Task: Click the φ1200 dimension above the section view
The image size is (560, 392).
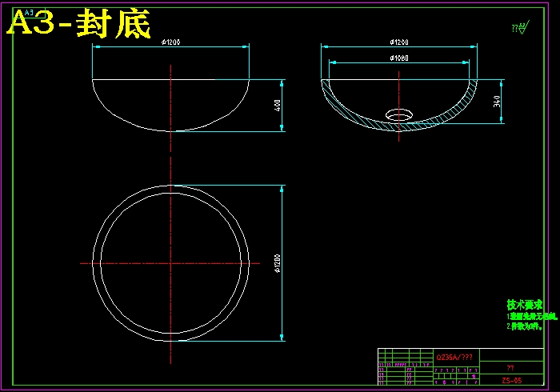Action: (398, 42)
